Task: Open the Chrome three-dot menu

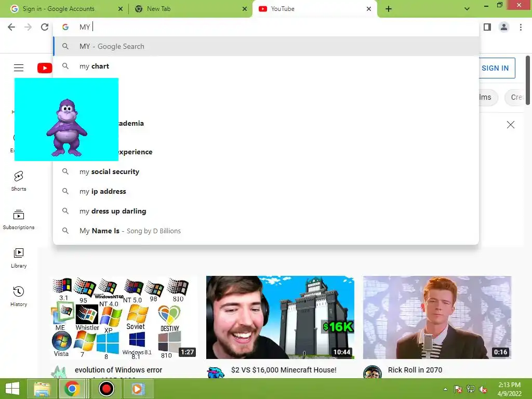Action: coord(521,27)
